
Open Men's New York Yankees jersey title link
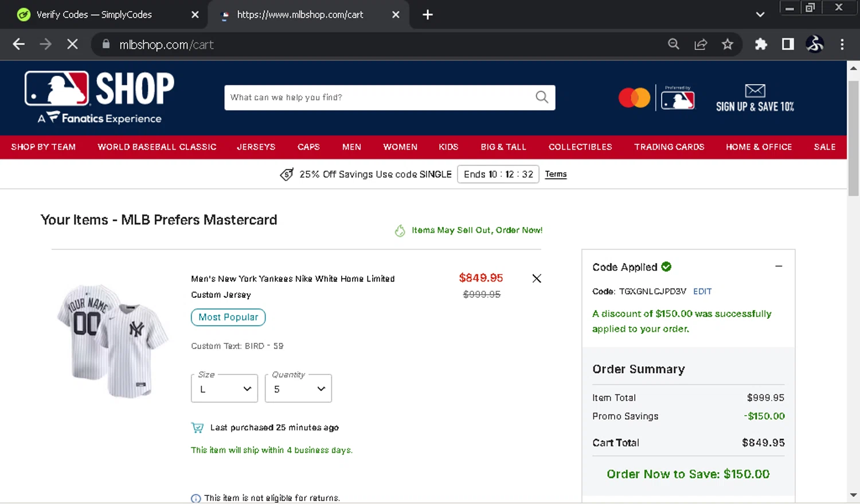click(292, 287)
